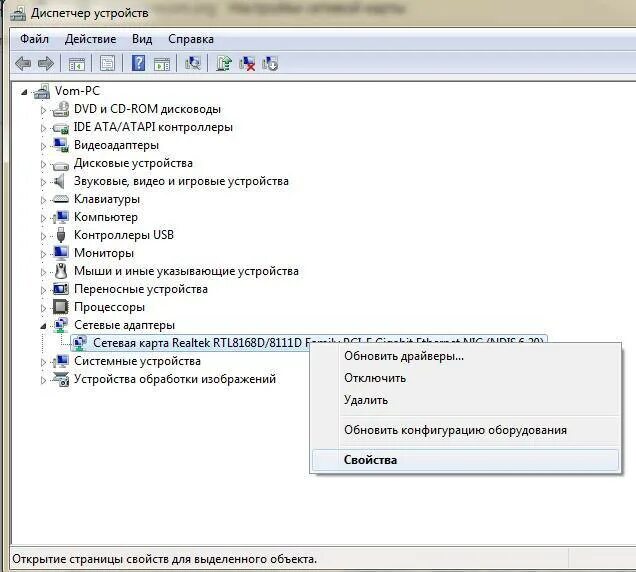Screen dimensions: 636x572
Task: Click the Uninstall device icon with red X
Action: pyautogui.click(x=247, y=64)
